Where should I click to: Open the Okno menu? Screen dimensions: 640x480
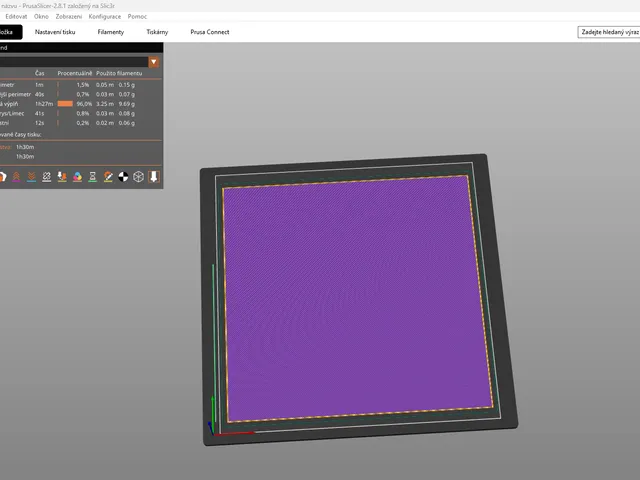pos(41,17)
